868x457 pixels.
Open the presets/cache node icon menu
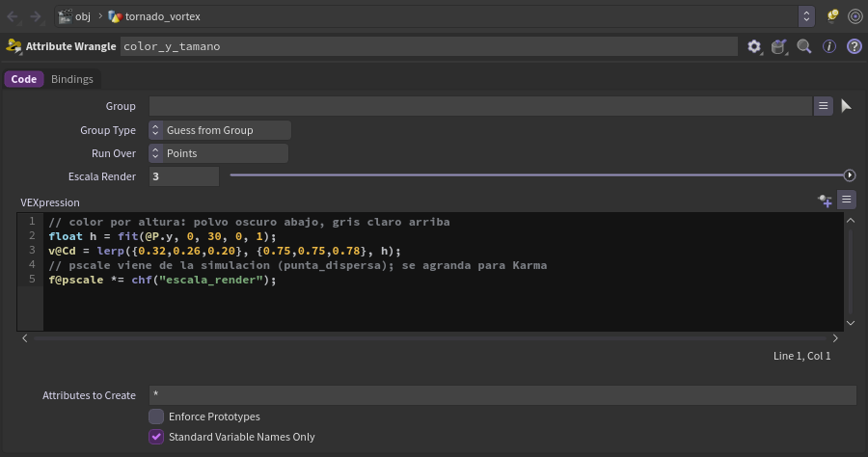[779, 46]
